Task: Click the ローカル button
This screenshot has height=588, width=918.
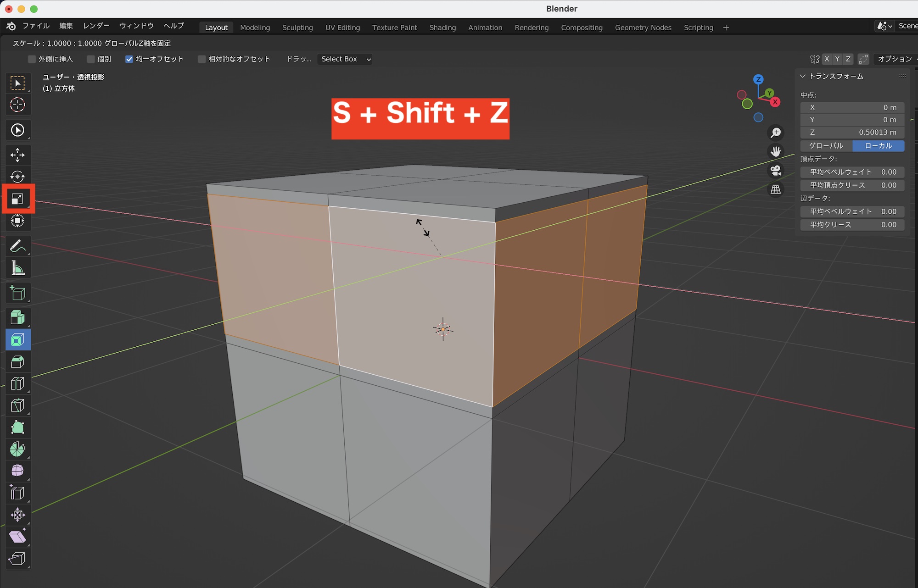Action: click(878, 146)
